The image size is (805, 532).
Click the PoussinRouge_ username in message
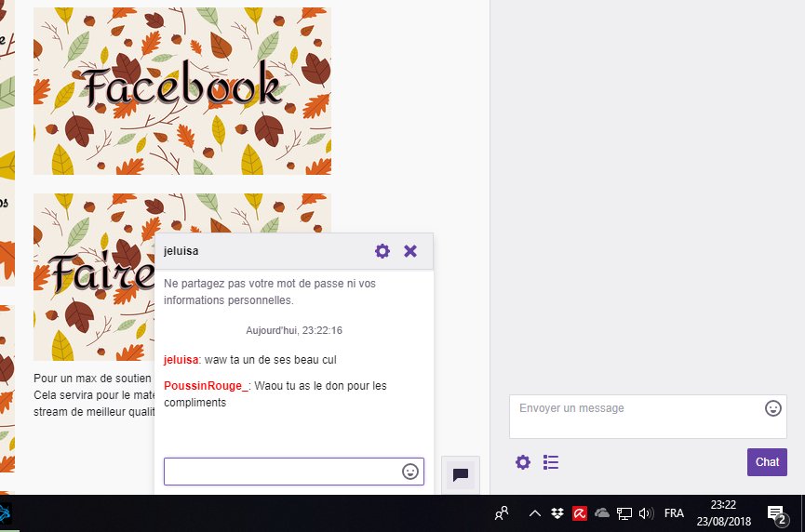[206, 386]
